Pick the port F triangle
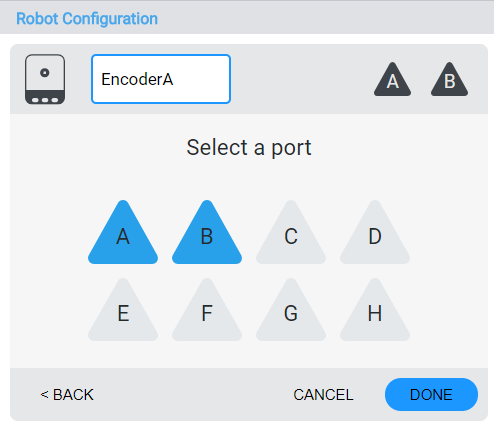 (x=207, y=311)
